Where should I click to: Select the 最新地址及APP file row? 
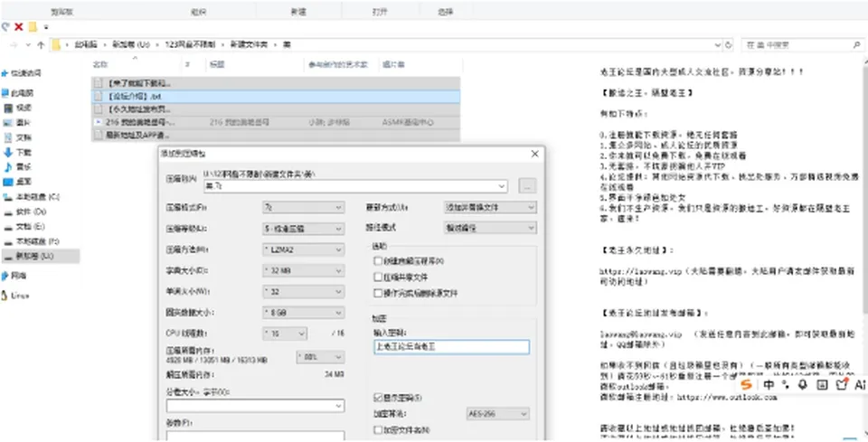click(x=276, y=135)
